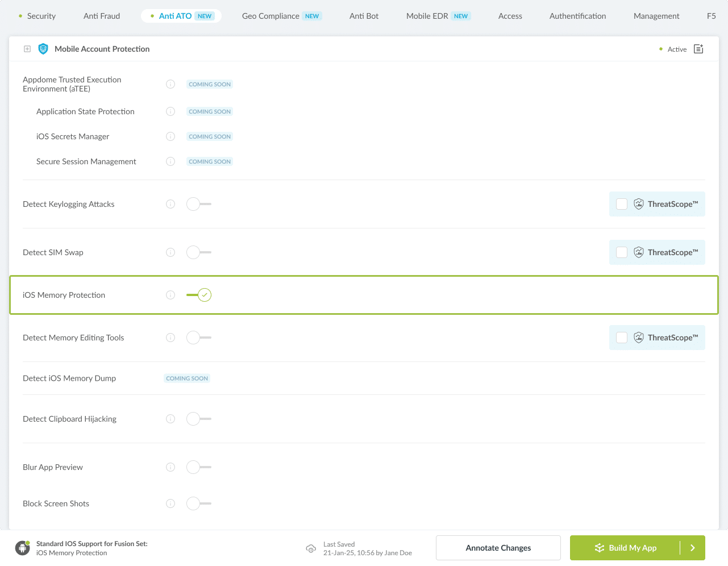Screen dimensions: 728x566
Task: Click the last saved history icon
Action: pyautogui.click(x=311, y=548)
